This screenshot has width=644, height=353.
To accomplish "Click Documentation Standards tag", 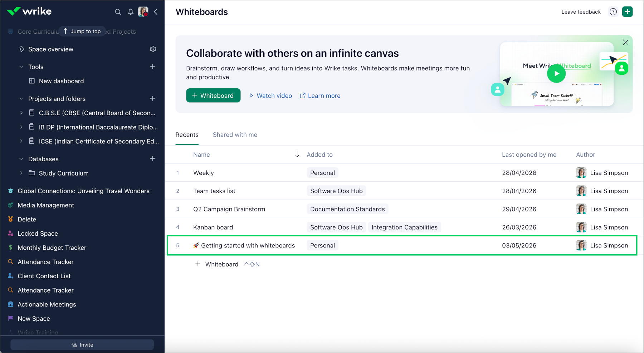I will click(x=347, y=209).
